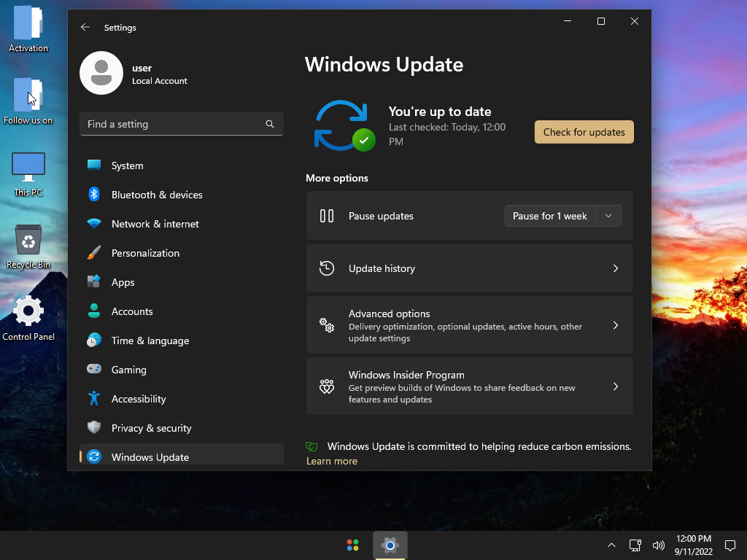Click the "You're up to date" status text
Viewport: 747px width, 560px height.
(x=440, y=112)
